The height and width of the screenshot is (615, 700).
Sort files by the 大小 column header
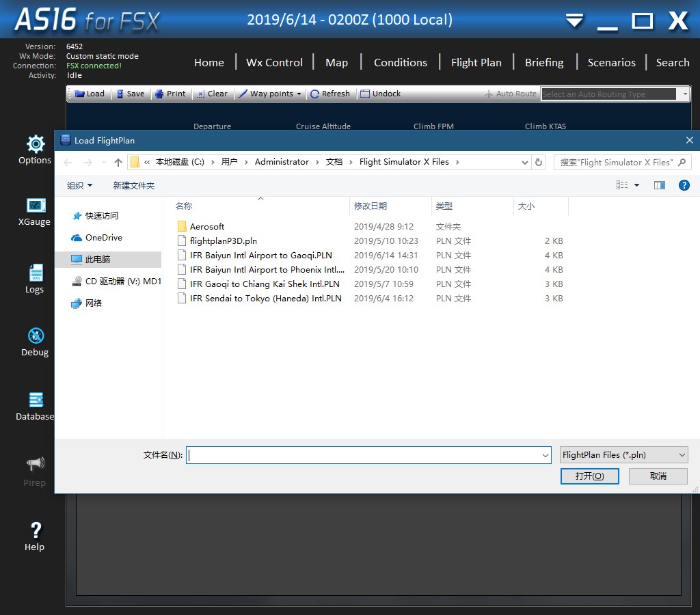[x=541, y=206]
